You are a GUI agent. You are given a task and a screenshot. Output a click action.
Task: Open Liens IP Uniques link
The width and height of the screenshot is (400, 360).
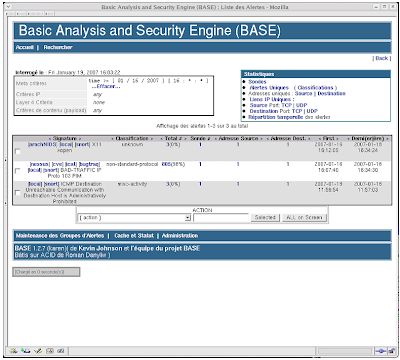tap(272, 99)
